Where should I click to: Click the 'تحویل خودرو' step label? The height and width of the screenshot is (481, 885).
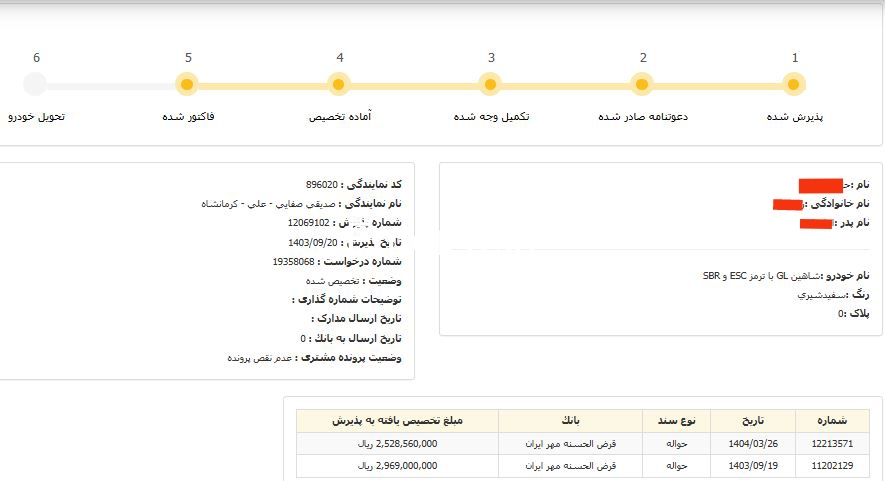[37, 117]
